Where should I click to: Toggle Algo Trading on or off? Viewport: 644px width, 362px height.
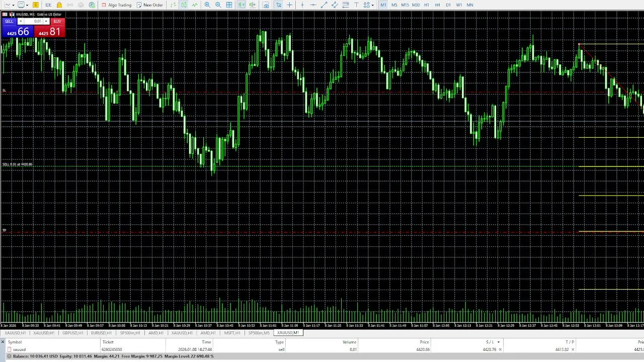[x=116, y=5]
